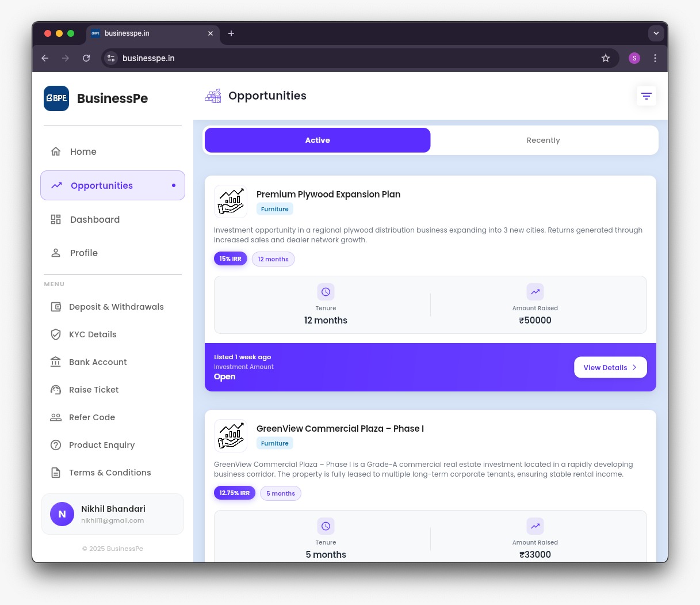This screenshot has height=605, width=700.
Task: Click the browser bookmark star icon
Action: click(606, 58)
